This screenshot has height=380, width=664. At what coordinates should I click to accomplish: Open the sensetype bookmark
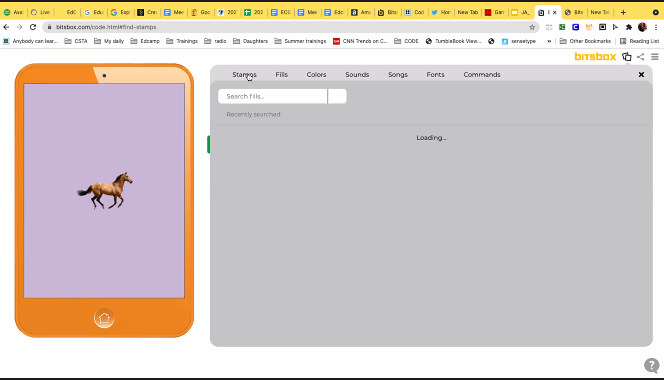(x=519, y=41)
